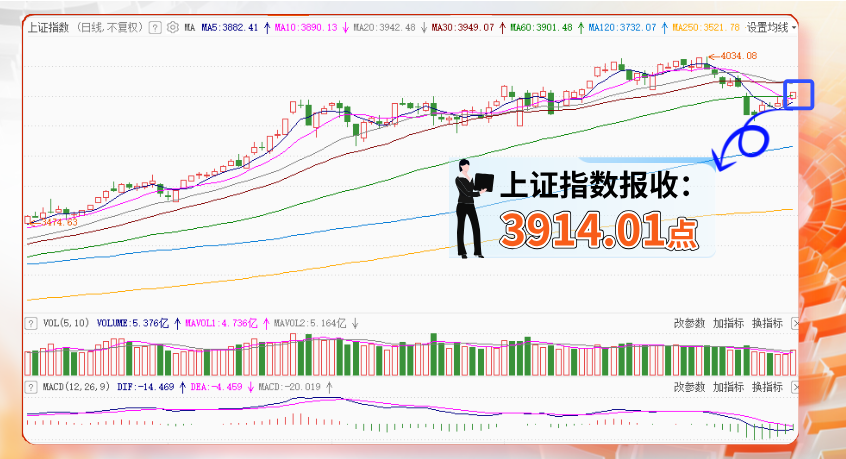The image size is (846, 459).
Task: Click the help icon beside 上证指数 title
Action: pyautogui.click(x=155, y=28)
